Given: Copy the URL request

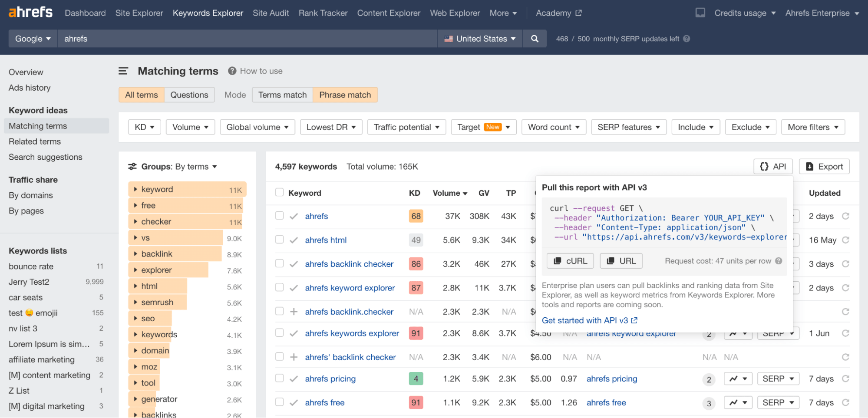Looking at the screenshot, I should (x=620, y=260).
